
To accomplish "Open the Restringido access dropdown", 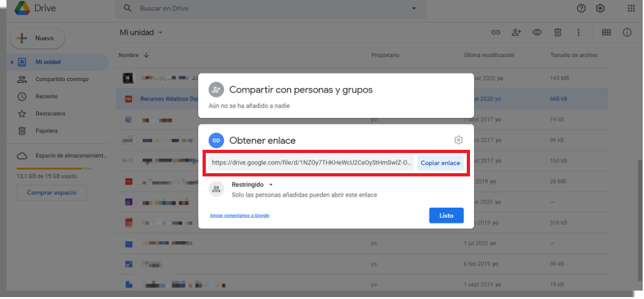I will (x=271, y=185).
